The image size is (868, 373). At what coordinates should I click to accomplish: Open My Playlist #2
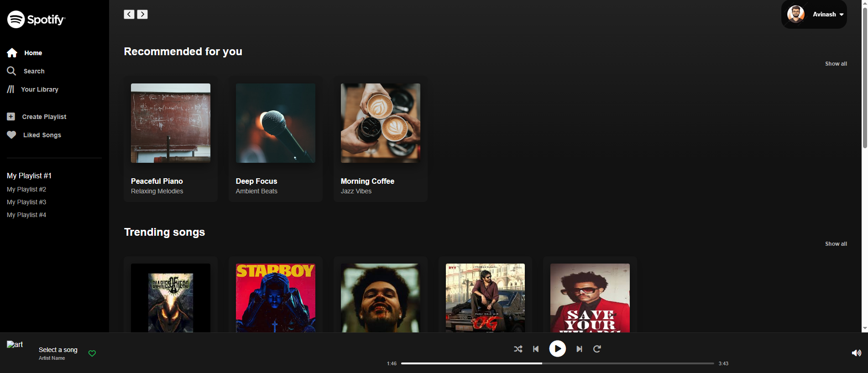(x=26, y=189)
